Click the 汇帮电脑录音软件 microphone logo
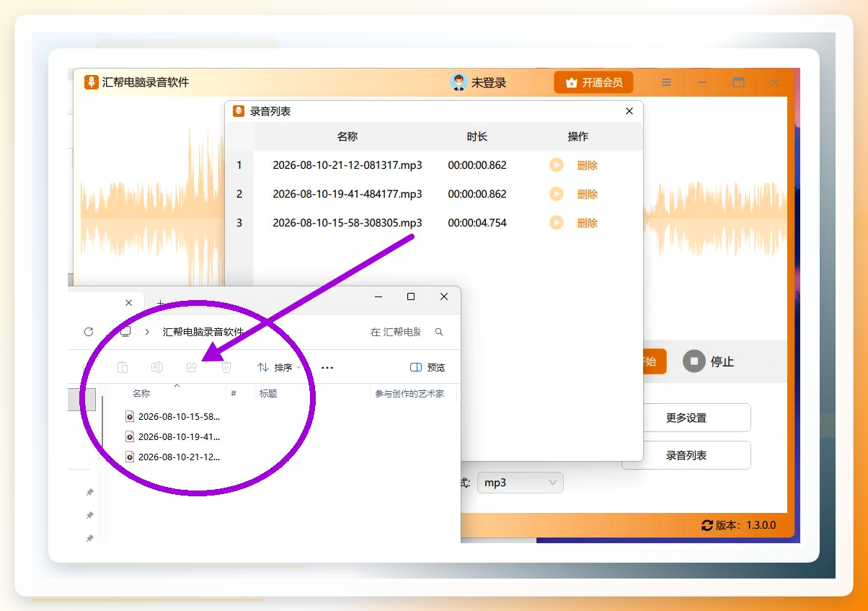Viewport: 868px width, 611px height. coord(92,82)
